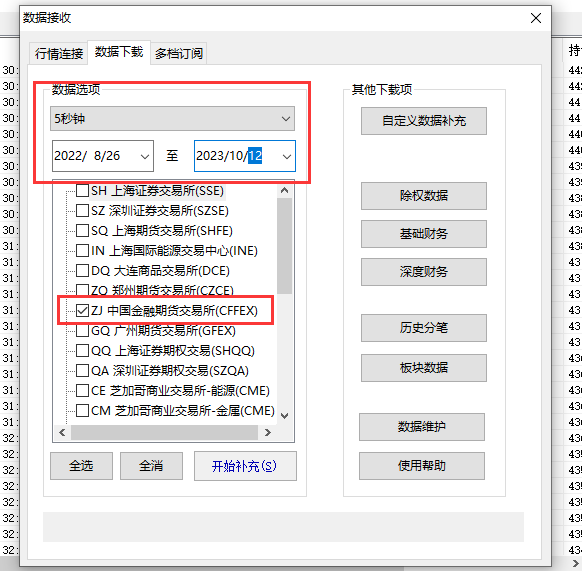The height and width of the screenshot is (571, 582).
Task: Click exchange list scroll right arrow
Action: coord(267,433)
